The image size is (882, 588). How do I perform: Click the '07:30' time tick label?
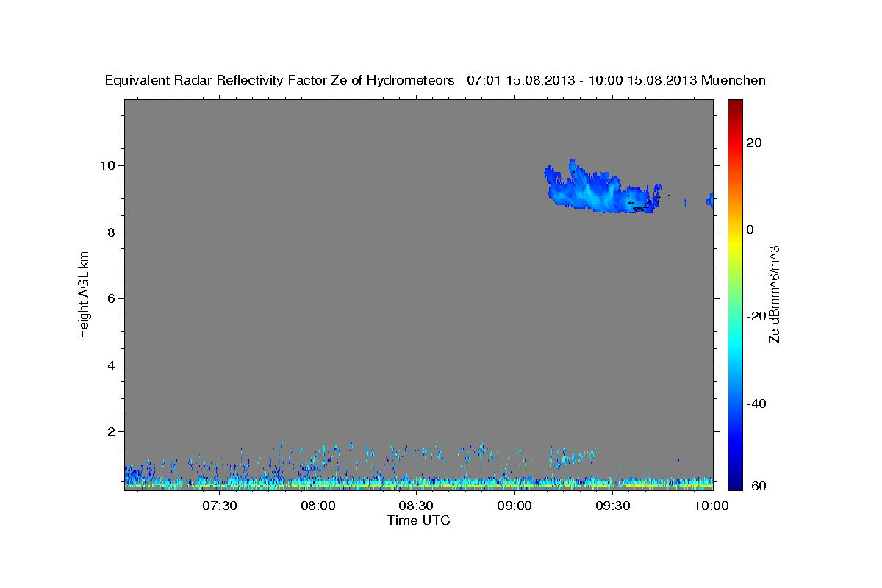pos(220,506)
